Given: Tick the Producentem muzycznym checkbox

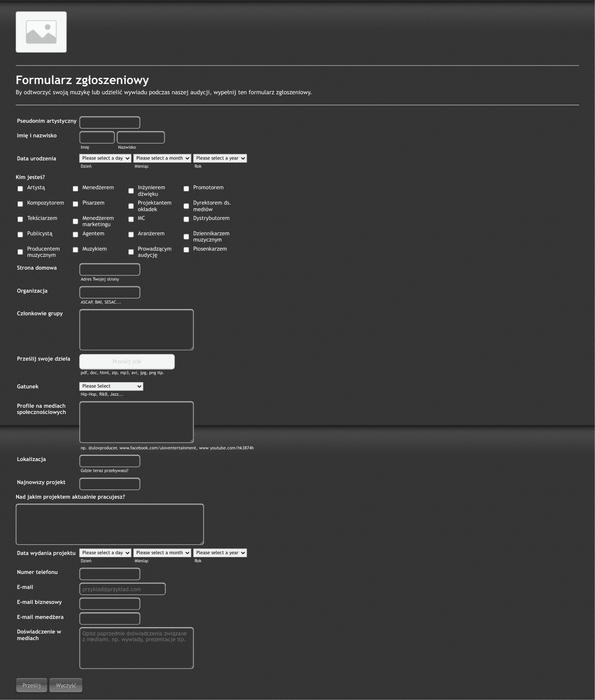Looking at the screenshot, I should click(20, 252).
